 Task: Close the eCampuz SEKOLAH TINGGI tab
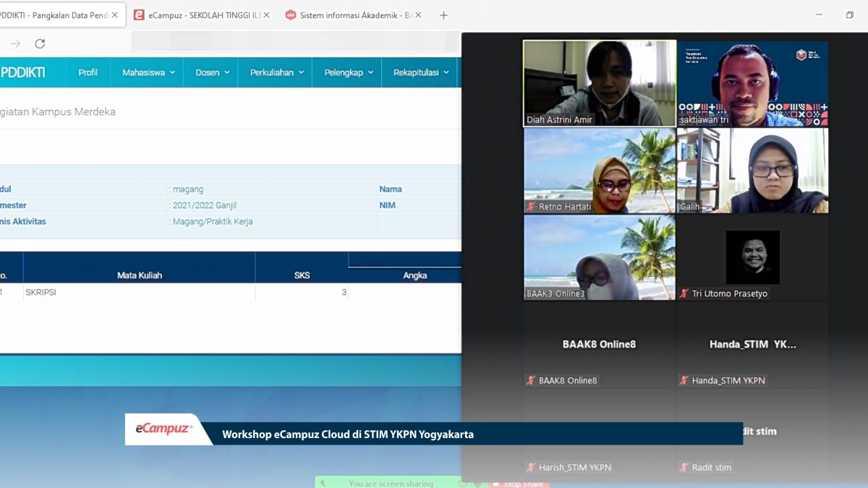coord(267,14)
